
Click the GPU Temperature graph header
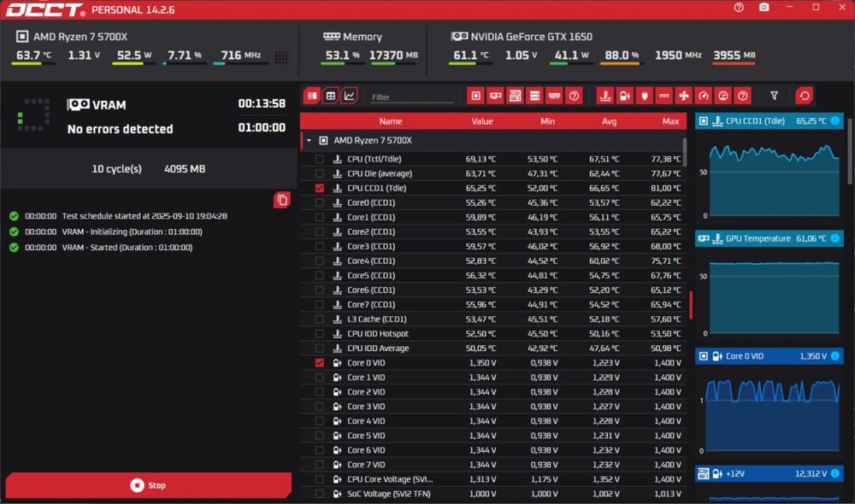point(769,238)
